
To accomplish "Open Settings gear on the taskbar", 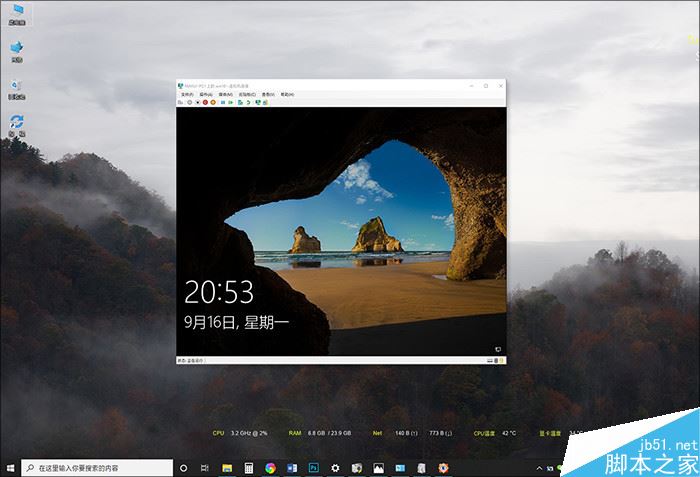I will [335, 467].
